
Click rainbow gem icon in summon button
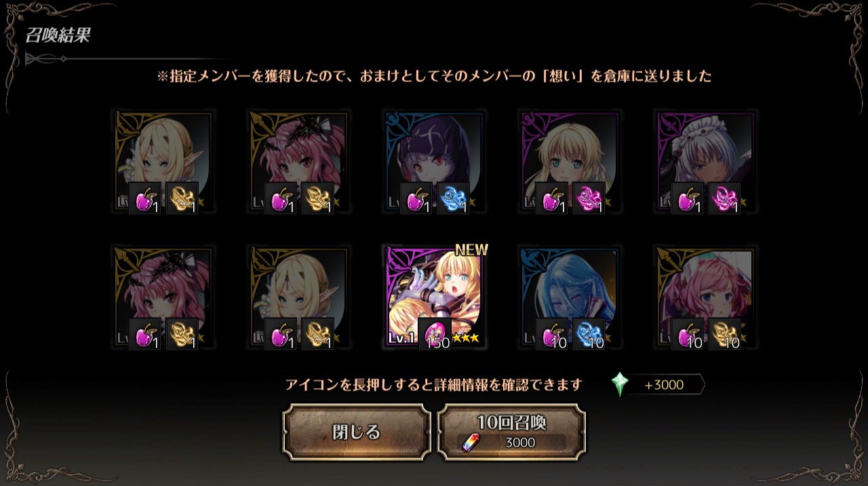click(469, 443)
